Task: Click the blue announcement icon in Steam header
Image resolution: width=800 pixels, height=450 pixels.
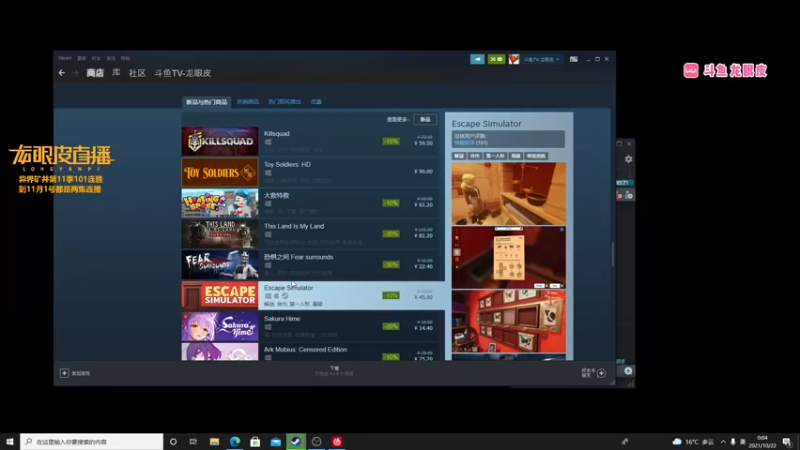Action: pos(477,59)
